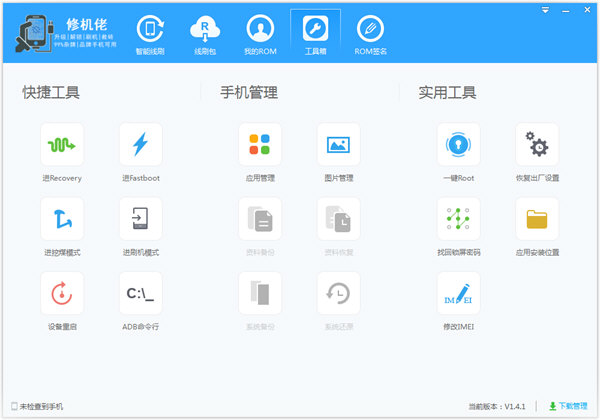This screenshot has height=420, width=600.
Task: Switch to the 线刷包 tab
Action: (x=206, y=34)
